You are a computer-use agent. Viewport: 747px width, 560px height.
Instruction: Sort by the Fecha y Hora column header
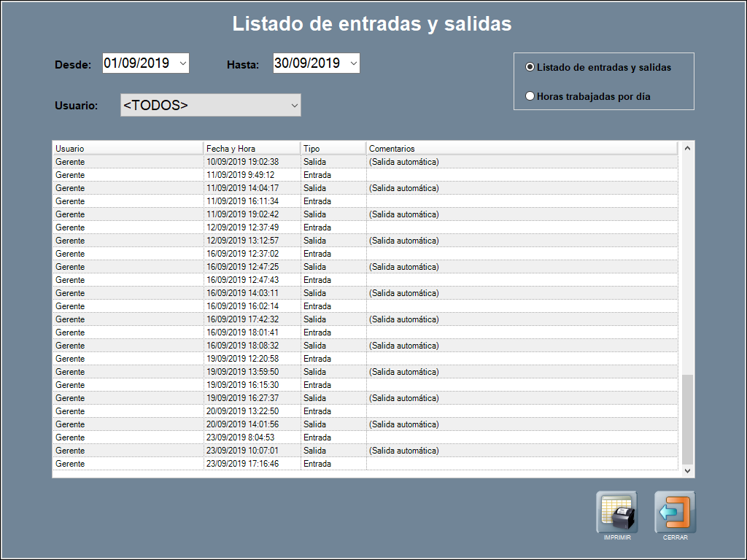click(252, 149)
